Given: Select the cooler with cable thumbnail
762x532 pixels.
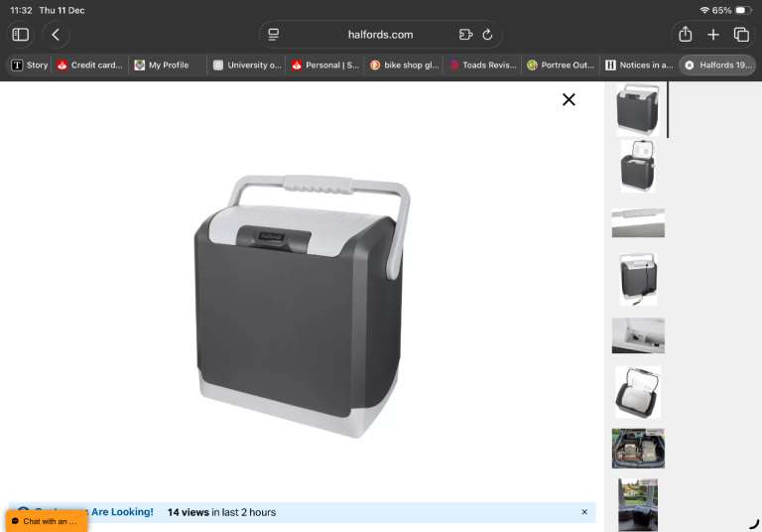Looking at the screenshot, I should pos(638,279).
